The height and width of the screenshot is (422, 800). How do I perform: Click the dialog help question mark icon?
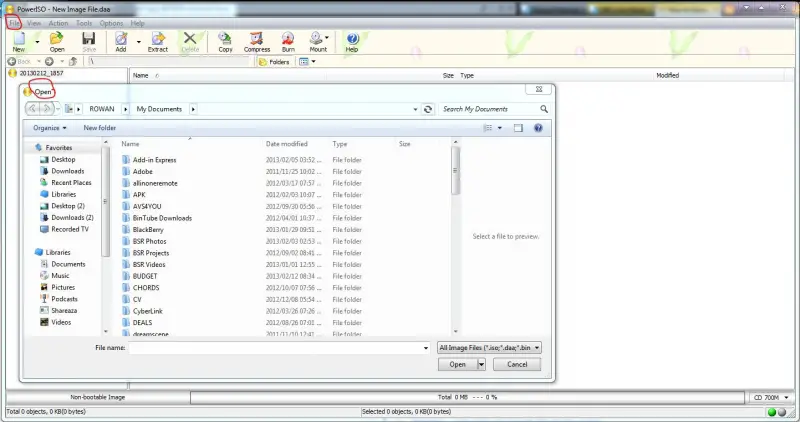point(538,128)
